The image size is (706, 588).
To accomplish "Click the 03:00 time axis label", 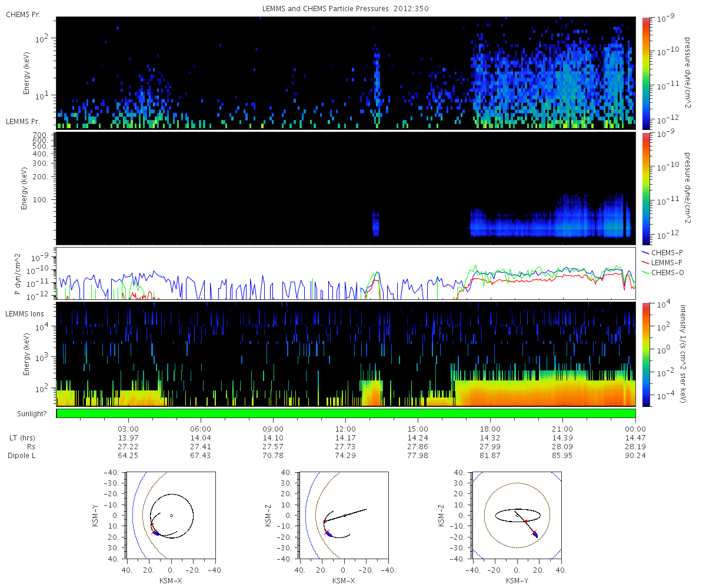I will [x=128, y=429].
